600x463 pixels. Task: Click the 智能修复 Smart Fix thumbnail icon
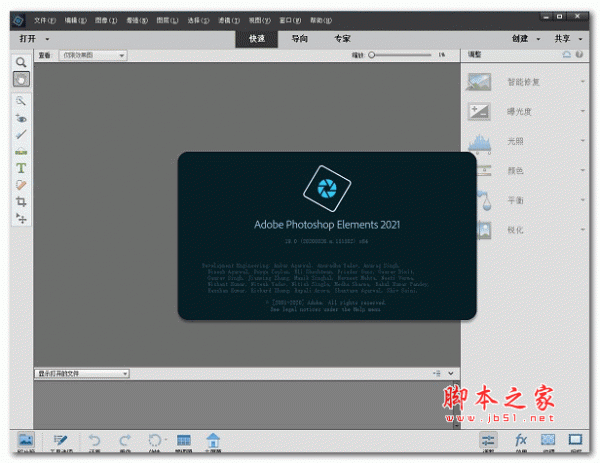[479, 82]
